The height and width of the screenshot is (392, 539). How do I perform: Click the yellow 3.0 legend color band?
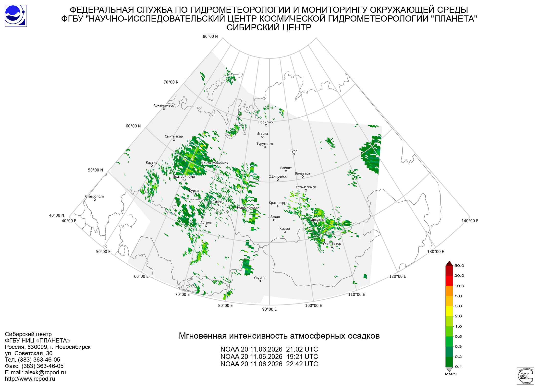pyautogui.click(x=449, y=311)
